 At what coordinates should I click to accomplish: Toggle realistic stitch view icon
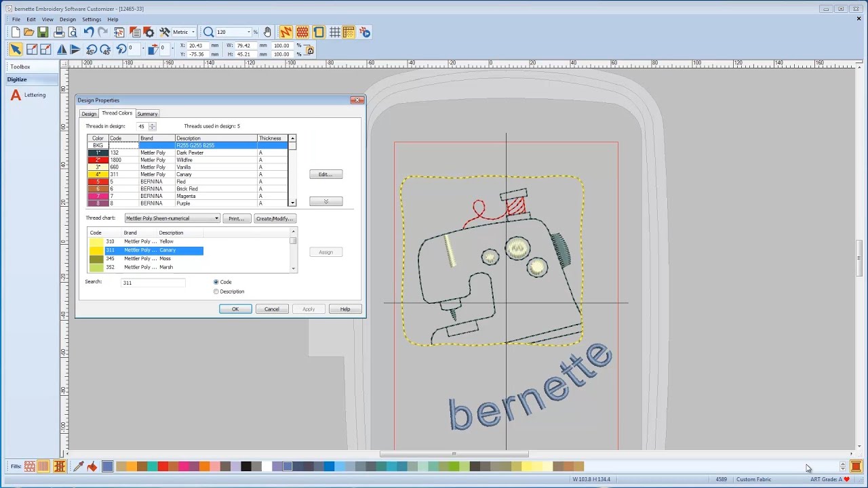pyautogui.click(x=302, y=32)
